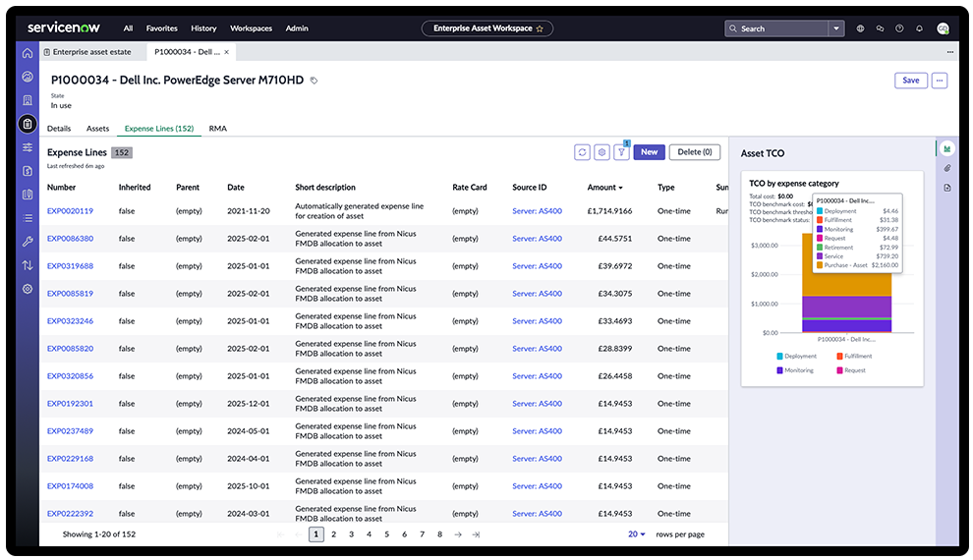Screen dimensions: 973x560
Task: Open the user avatar menu
Action: [943, 28]
